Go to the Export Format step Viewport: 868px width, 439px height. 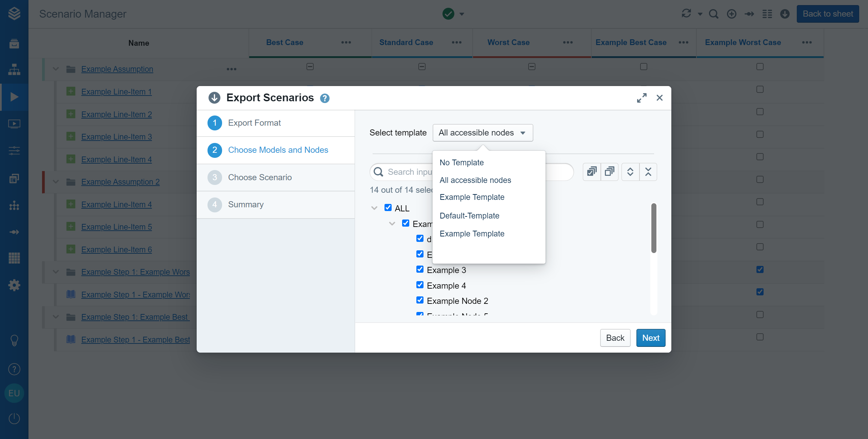tap(254, 123)
